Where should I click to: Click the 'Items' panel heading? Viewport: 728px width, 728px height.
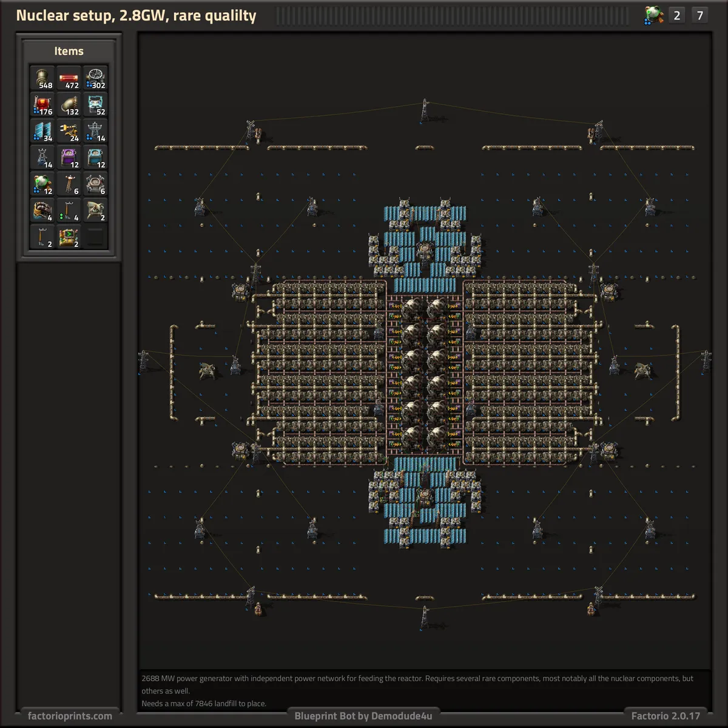69,51
